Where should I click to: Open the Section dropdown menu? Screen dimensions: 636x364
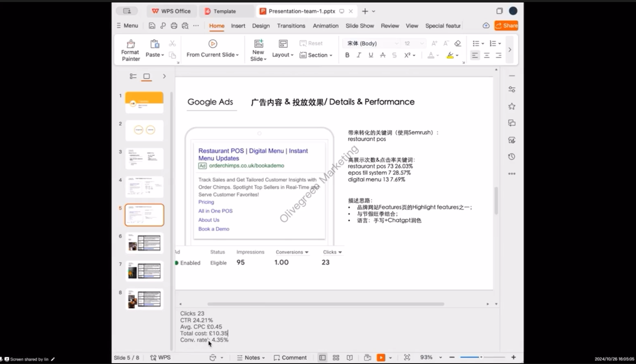click(x=316, y=55)
